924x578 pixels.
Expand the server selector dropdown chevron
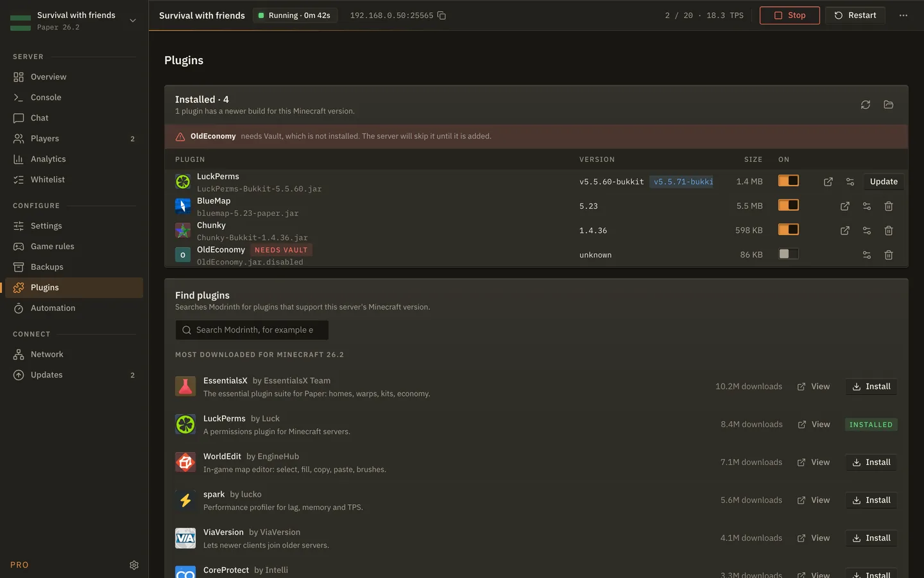[x=133, y=21]
